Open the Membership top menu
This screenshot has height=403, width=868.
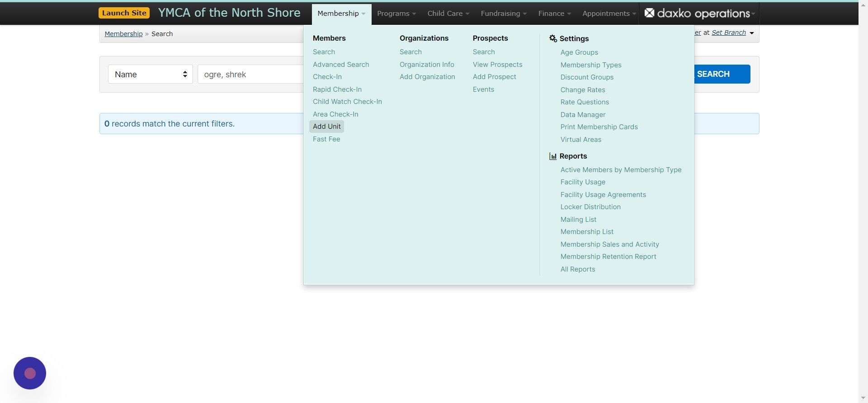tap(341, 14)
